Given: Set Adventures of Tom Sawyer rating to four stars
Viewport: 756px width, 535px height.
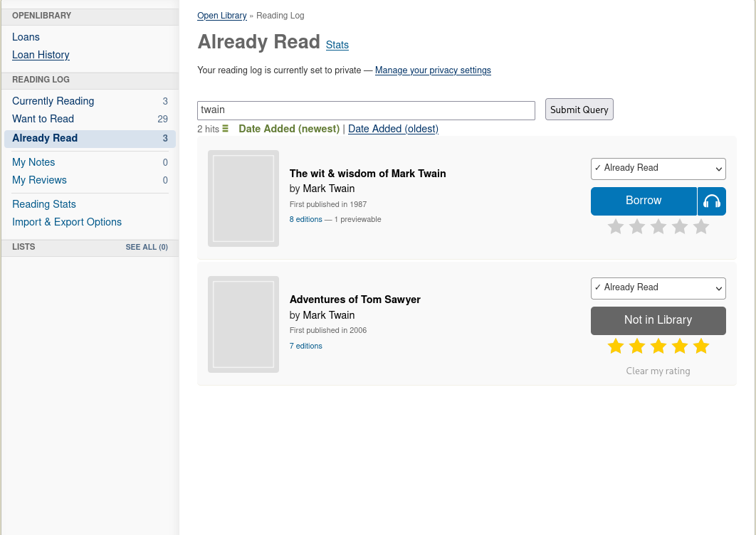Looking at the screenshot, I should pyautogui.click(x=680, y=346).
